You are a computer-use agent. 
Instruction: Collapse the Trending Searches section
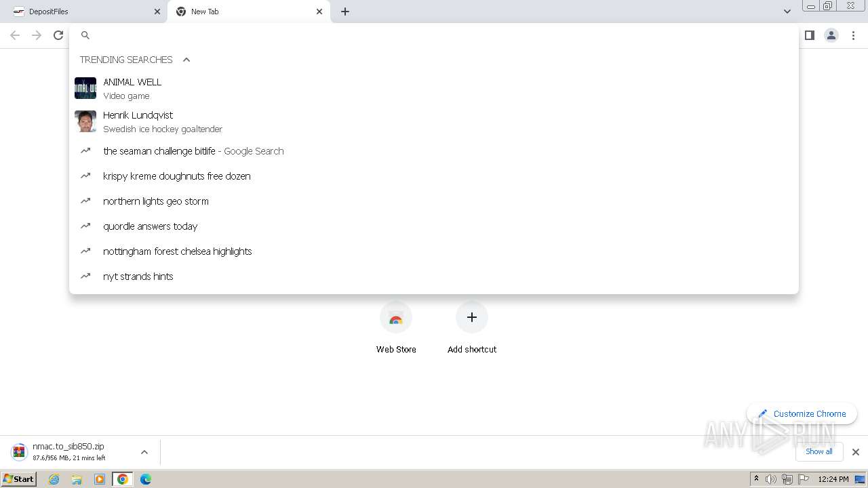click(186, 60)
